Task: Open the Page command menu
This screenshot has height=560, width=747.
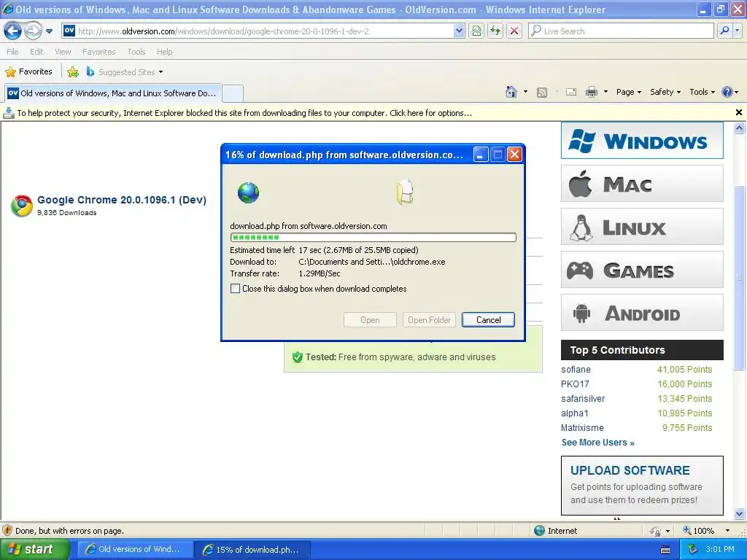Action: pos(628,92)
